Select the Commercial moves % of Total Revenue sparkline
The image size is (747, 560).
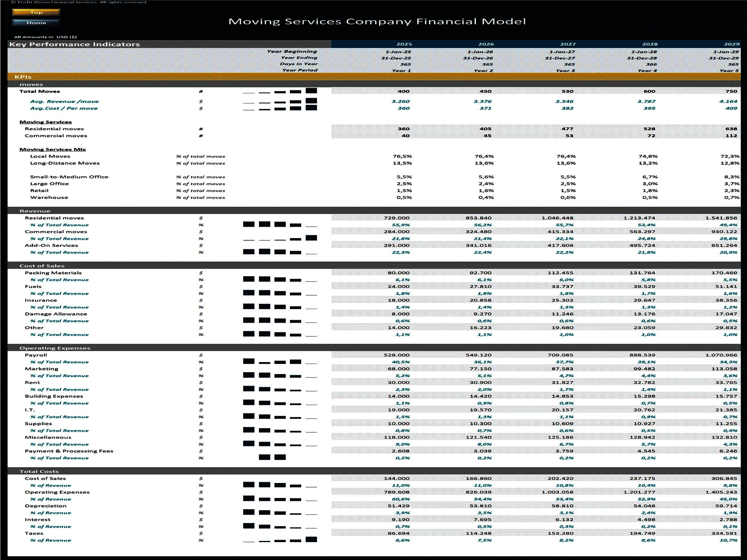[x=280, y=238]
